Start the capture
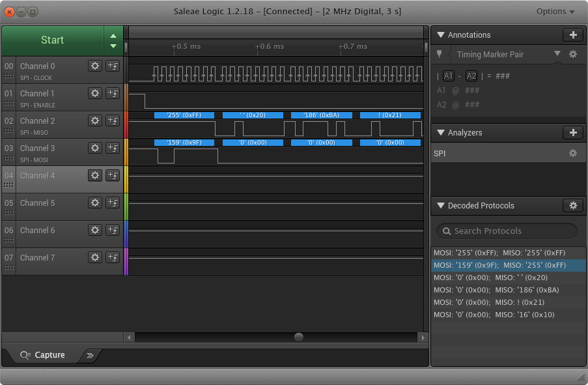This screenshot has width=588, height=385. click(53, 40)
